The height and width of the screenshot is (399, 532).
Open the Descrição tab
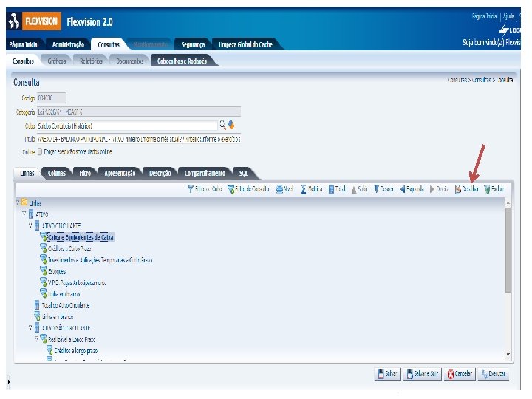point(160,173)
